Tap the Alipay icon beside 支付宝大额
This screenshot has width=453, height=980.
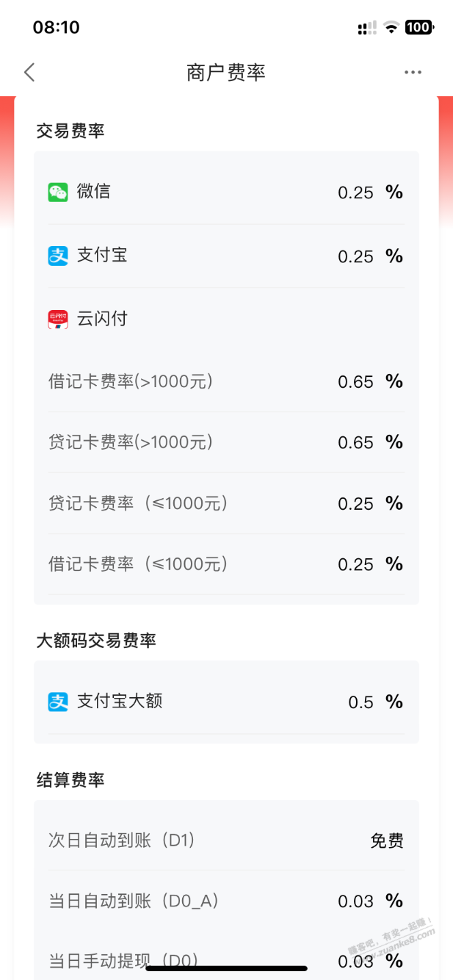[x=58, y=702]
